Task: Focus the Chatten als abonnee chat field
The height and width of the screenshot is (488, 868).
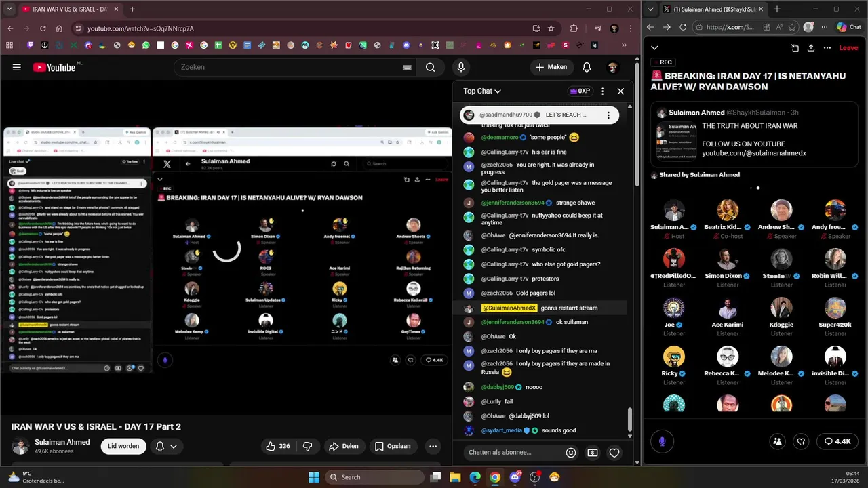Action: click(513, 453)
